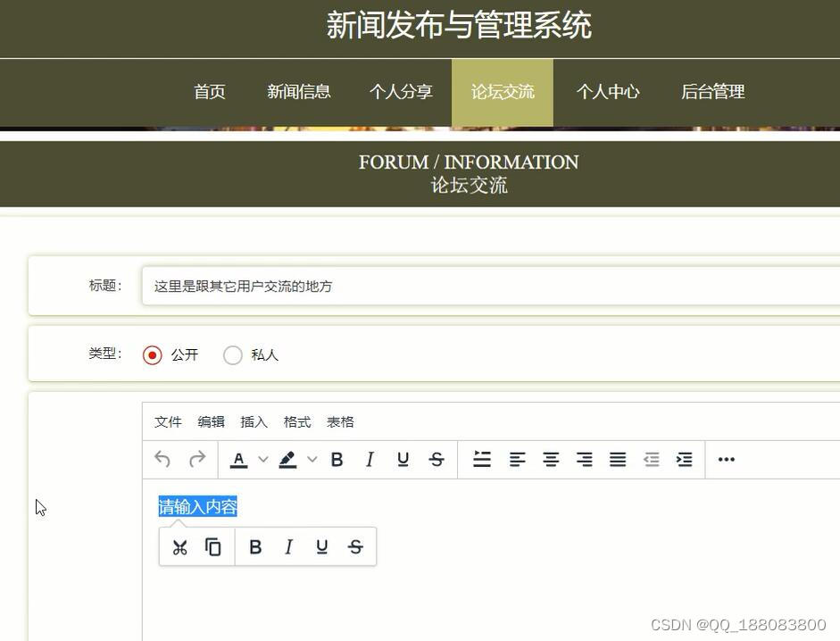Click the Redo icon
This screenshot has width=840, height=641.
point(195,459)
